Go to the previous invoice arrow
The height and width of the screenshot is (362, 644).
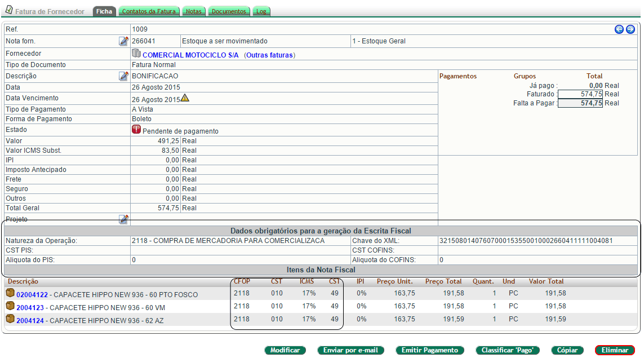tap(619, 29)
